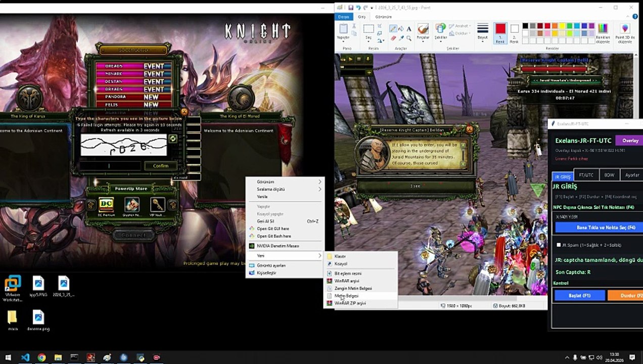Click the captcha refresh icon in game

(x=173, y=138)
